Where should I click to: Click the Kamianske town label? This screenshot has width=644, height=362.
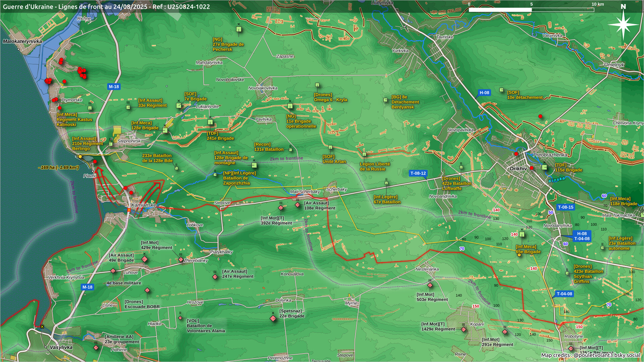tap(144, 205)
